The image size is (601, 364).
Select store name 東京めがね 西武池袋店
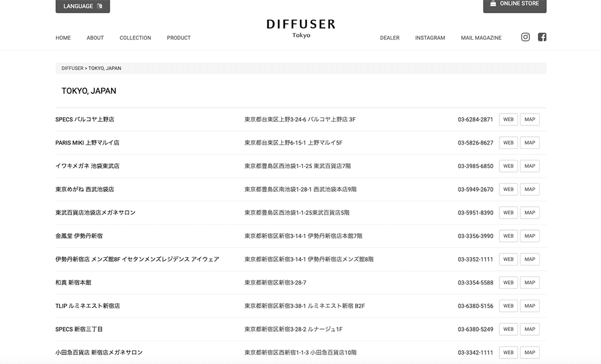pyautogui.click(x=85, y=189)
